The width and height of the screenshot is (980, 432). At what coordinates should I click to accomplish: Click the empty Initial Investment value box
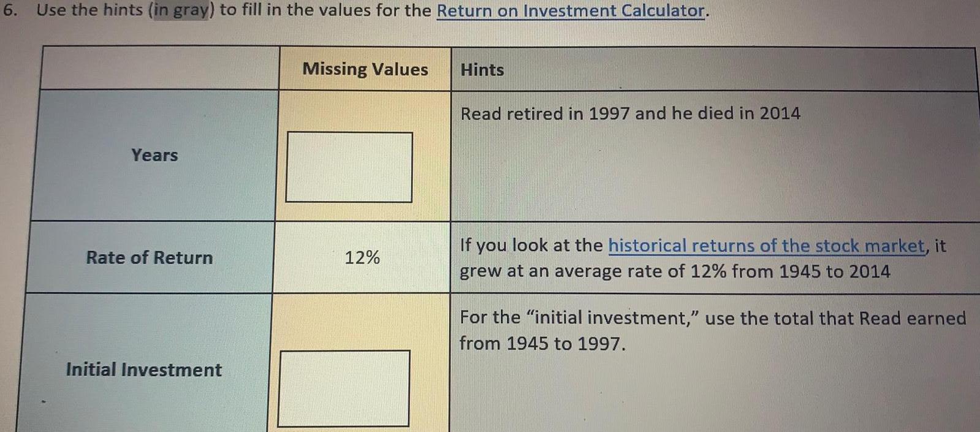pos(344,388)
